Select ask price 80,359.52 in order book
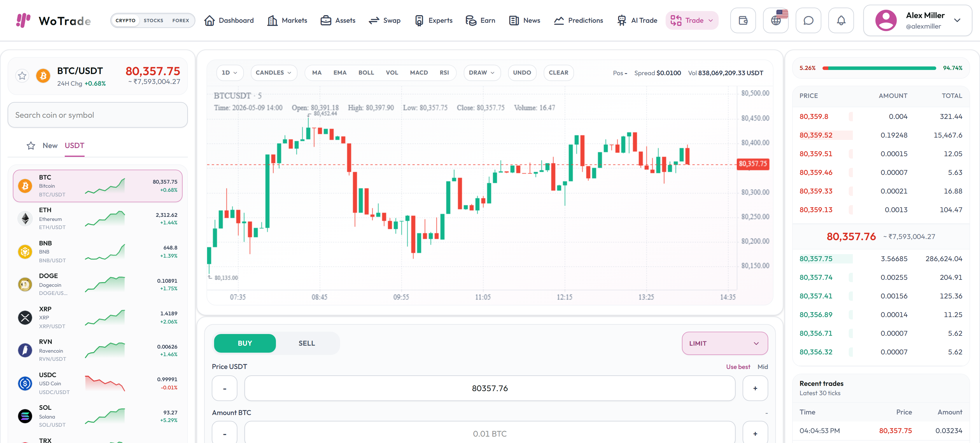The width and height of the screenshot is (980, 443). tap(880, 135)
